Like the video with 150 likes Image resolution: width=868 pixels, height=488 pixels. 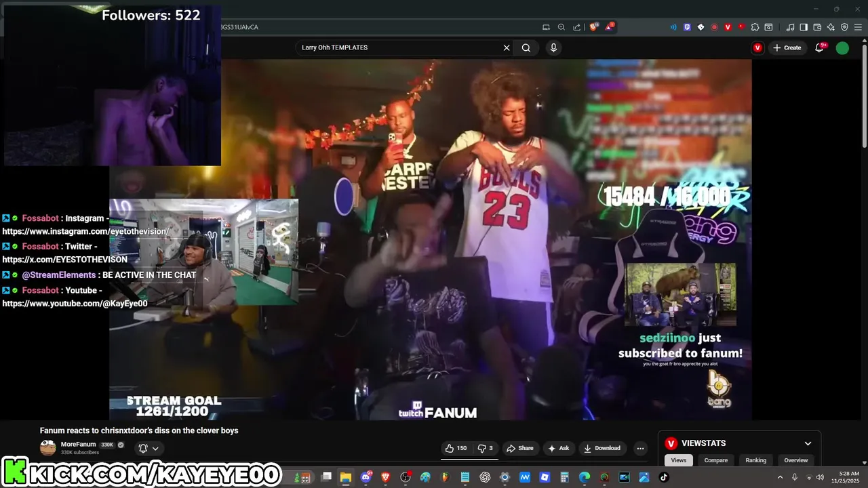click(x=456, y=448)
